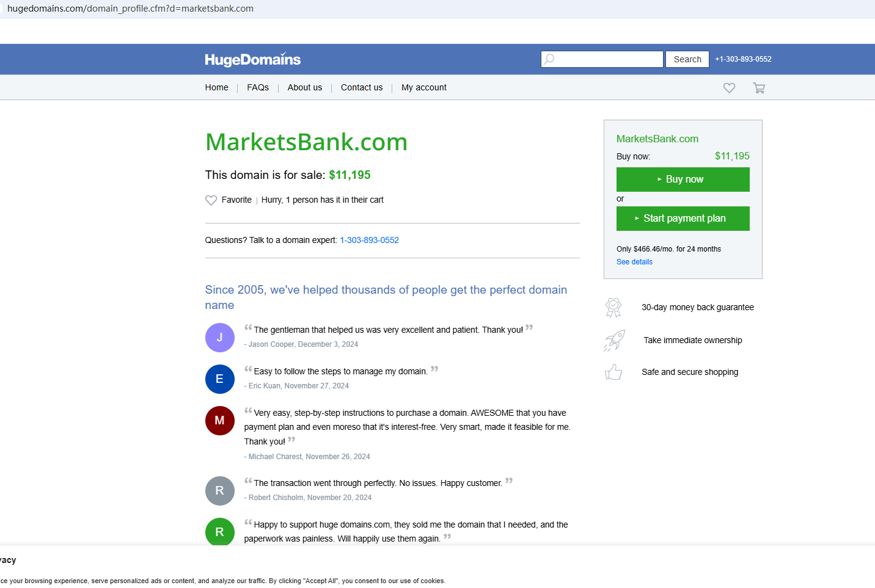The image size is (875, 588).
Task: Open the shopping cart icon
Action: coord(759,88)
